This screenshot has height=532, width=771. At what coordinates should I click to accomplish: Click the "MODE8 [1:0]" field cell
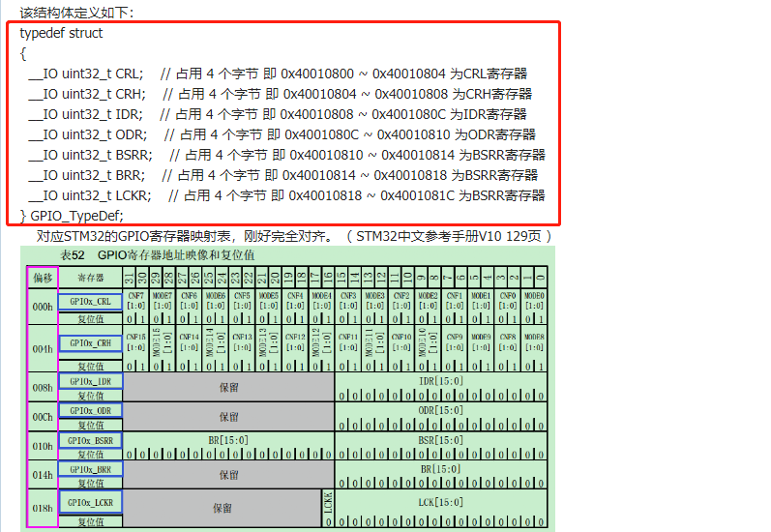(534, 342)
